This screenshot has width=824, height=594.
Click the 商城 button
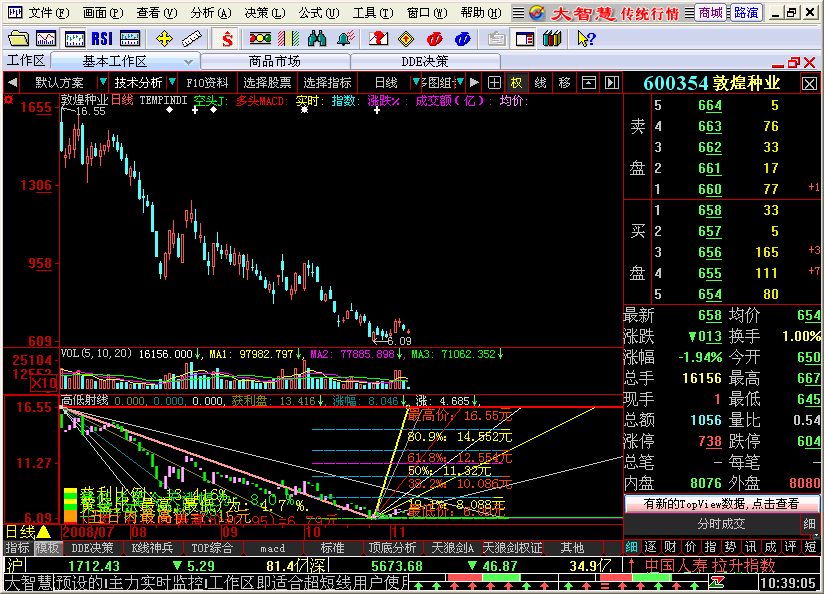click(710, 13)
